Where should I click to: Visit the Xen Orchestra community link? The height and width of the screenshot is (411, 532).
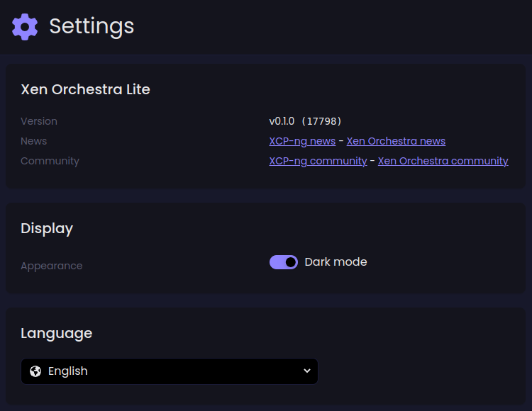443,161
